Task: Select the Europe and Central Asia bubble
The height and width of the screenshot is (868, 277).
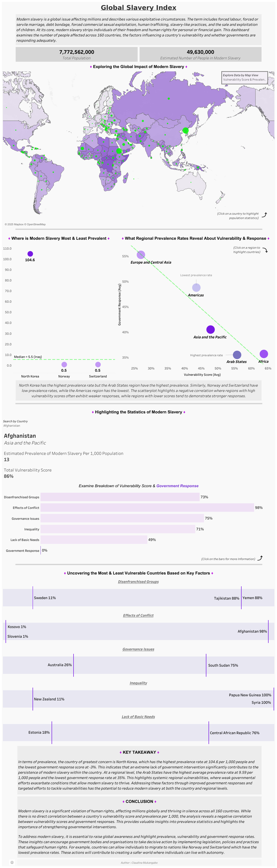Action: 141,255
